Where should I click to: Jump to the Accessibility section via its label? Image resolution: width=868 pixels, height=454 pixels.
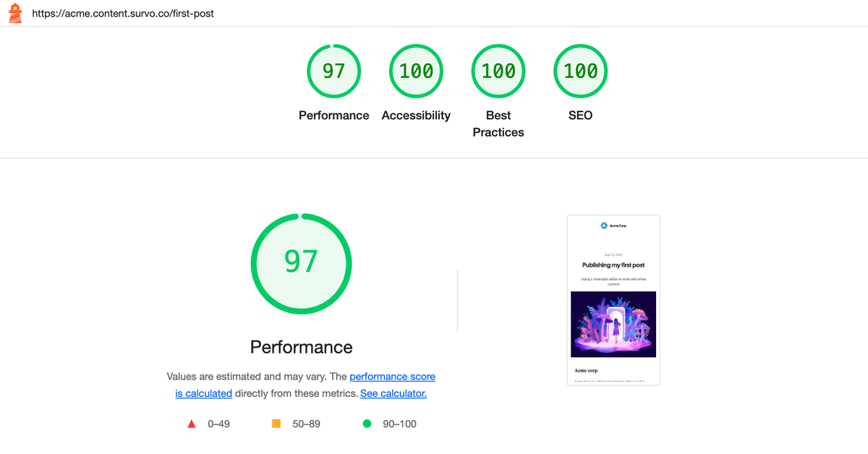pyautogui.click(x=416, y=115)
